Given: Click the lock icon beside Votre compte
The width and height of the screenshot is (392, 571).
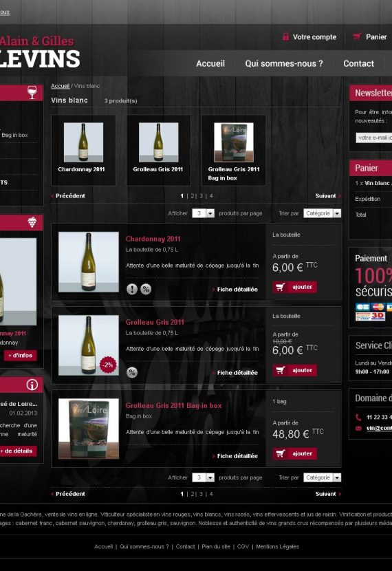Looking at the screenshot, I should click(285, 36).
